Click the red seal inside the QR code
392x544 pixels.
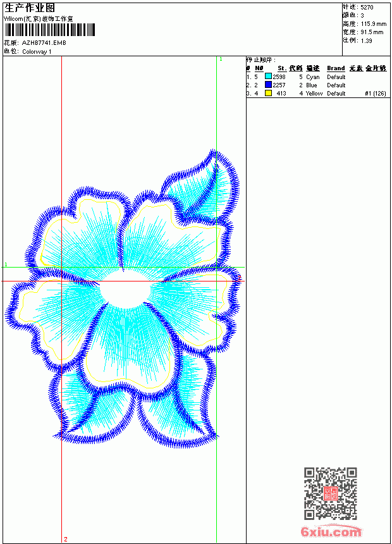point(331,493)
